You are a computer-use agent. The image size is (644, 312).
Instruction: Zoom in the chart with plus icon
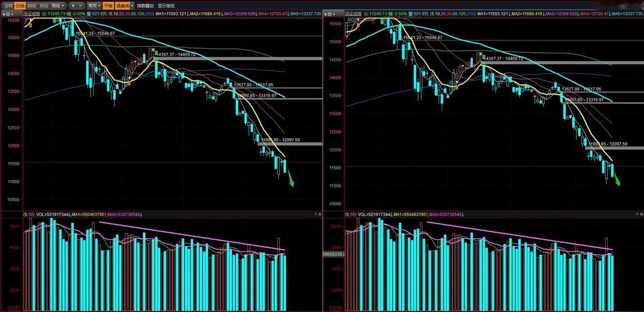(x=73, y=6)
